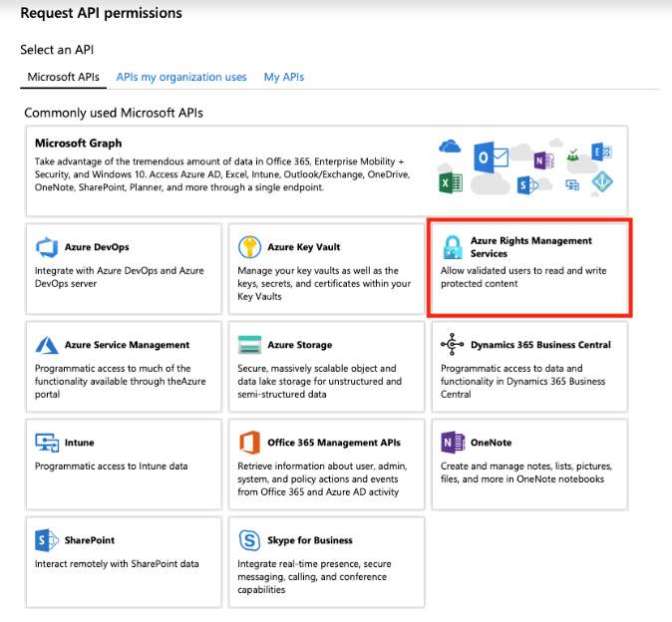This screenshot has width=672, height=622.
Task: Choose the Intune title
Action: (80, 443)
